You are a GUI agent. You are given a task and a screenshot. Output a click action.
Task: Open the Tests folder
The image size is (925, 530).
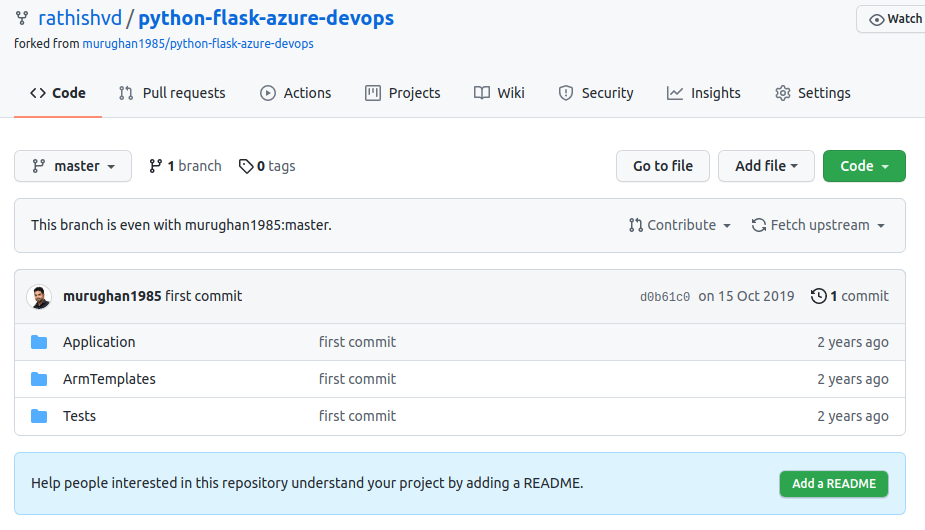(79, 416)
